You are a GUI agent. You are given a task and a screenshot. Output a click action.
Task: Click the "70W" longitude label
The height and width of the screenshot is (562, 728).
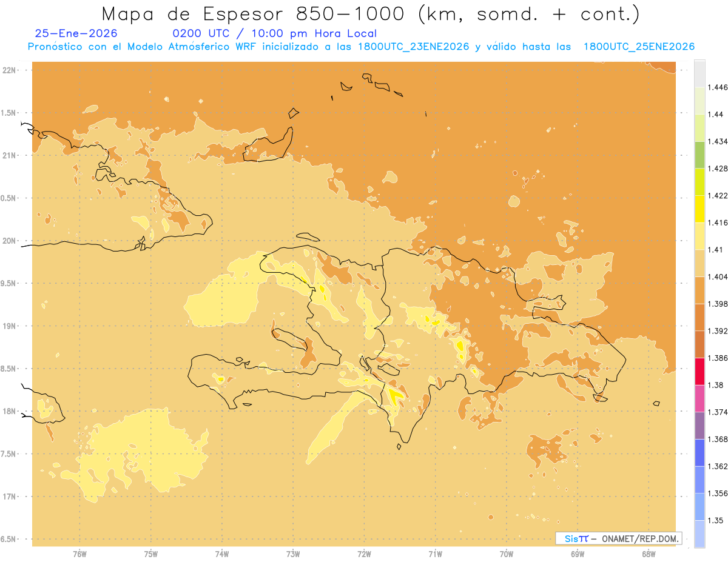point(507,554)
